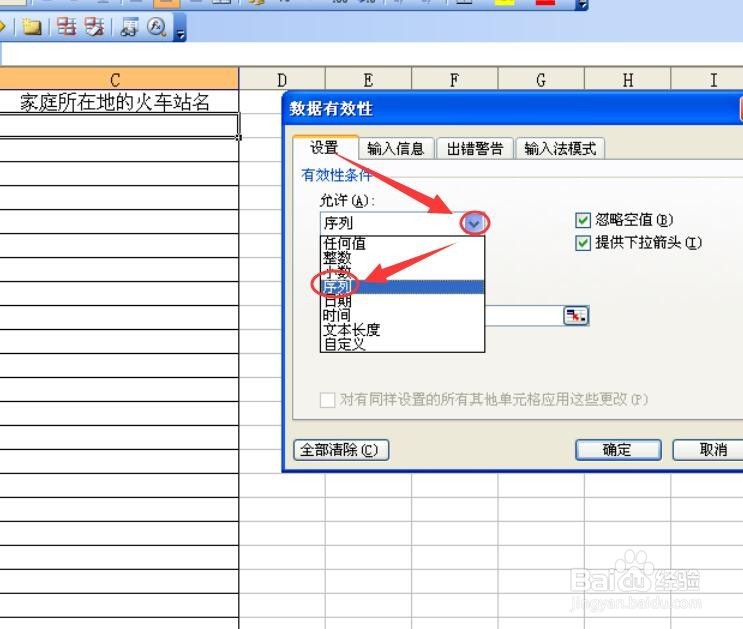743x629 pixels.
Task: Select 时间 in the allow list
Action: [x=402, y=315]
